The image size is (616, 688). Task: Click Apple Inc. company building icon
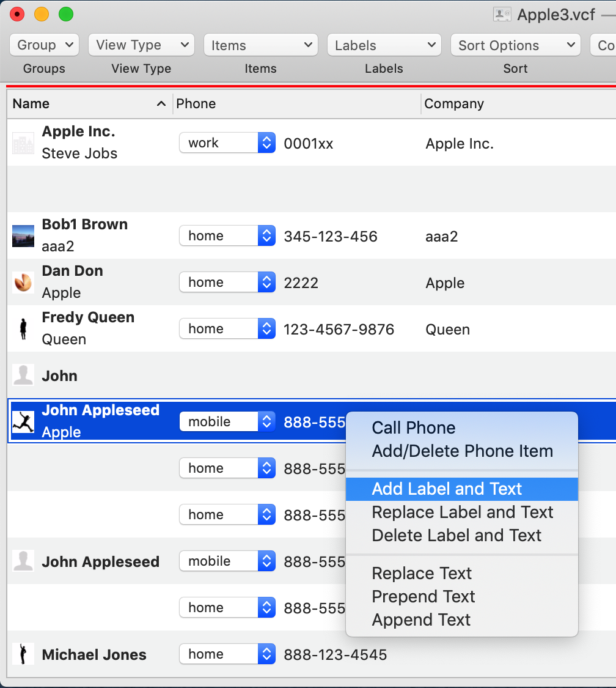point(23,144)
